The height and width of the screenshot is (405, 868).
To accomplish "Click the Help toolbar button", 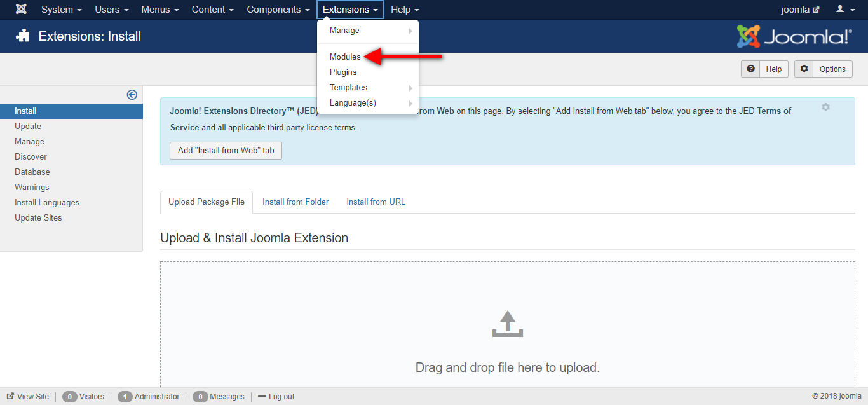I will click(x=765, y=69).
